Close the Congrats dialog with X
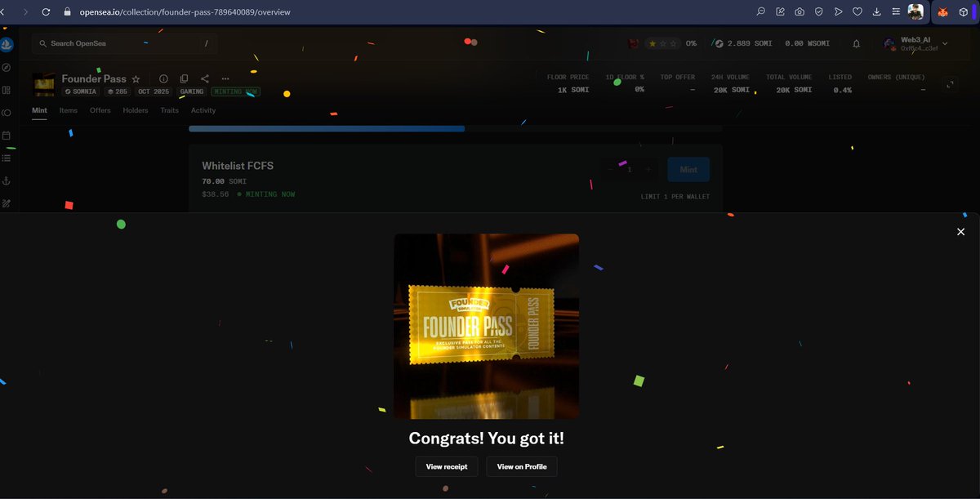The image size is (980, 499). 961,232
